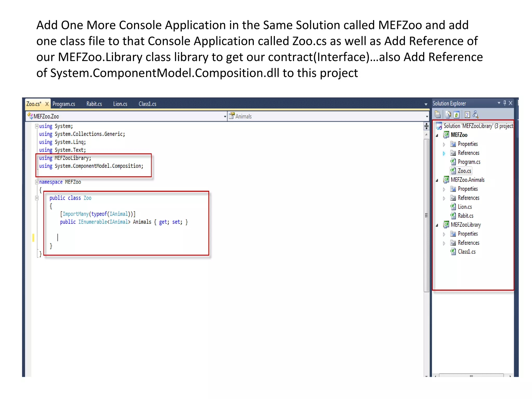Switch to the Program.cs tab
This screenshot has height=399, width=532.
(x=64, y=104)
